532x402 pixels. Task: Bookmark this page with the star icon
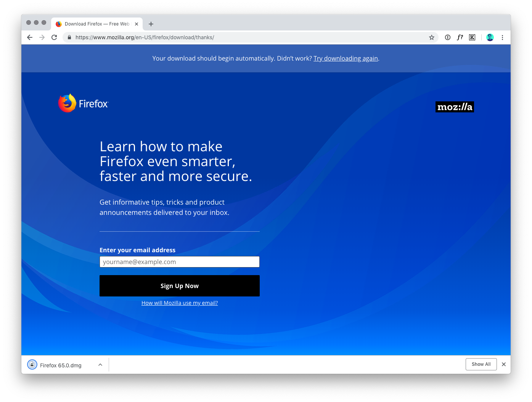pyautogui.click(x=432, y=37)
